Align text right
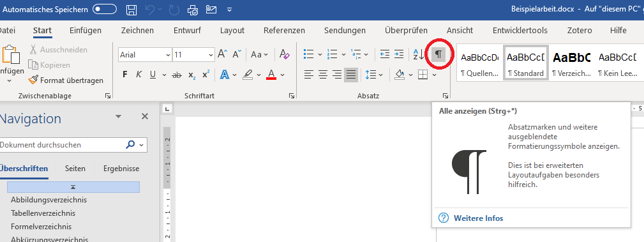 coord(337,74)
